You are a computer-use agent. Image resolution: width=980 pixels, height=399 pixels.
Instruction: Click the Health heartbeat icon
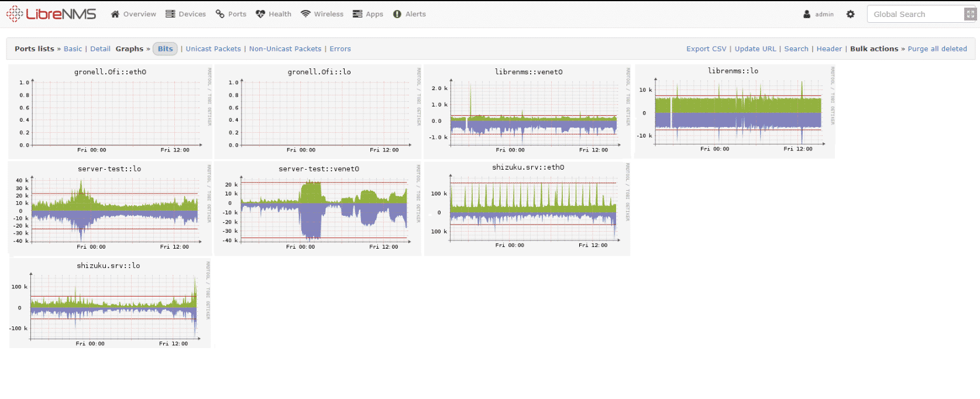pyautogui.click(x=260, y=14)
